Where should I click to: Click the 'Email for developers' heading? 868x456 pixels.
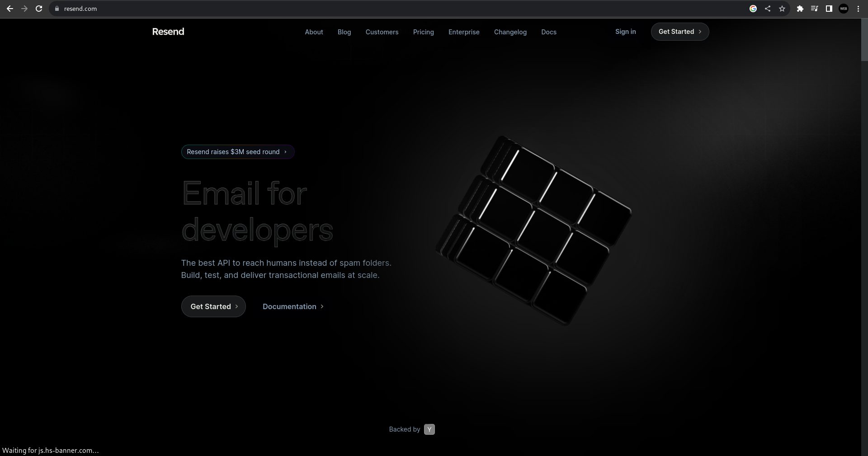click(x=257, y=212)
